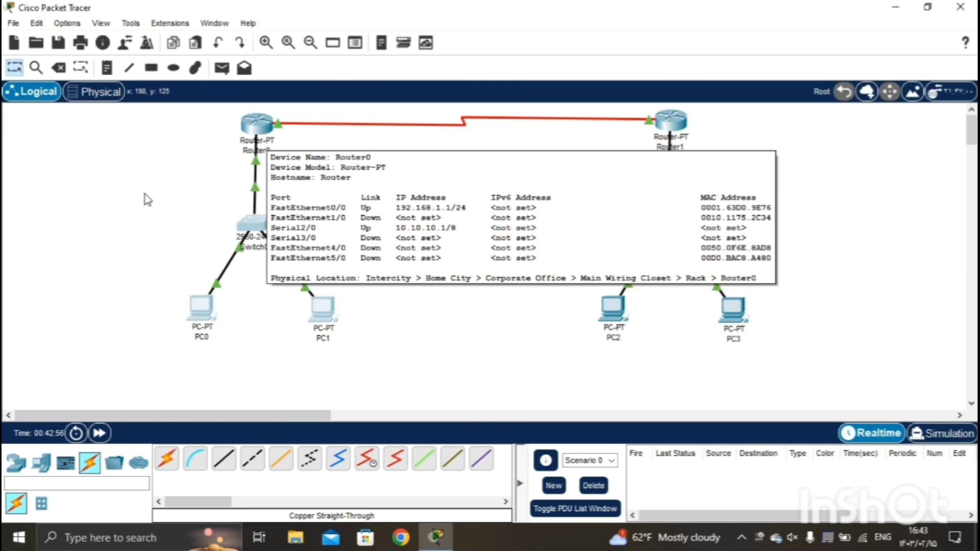Select the Delete tool
This screenshot has height=551, width=980.
pyautogui.click(x=59, y=68)
